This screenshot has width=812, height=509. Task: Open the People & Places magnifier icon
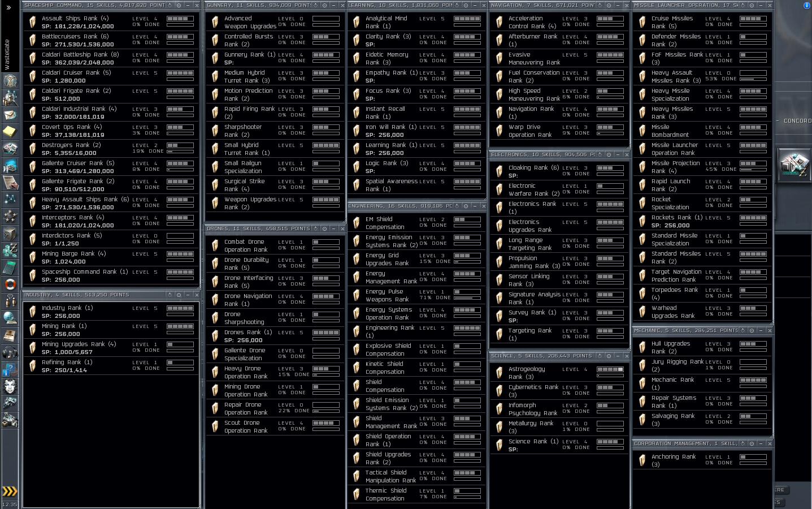pos(10,98)
